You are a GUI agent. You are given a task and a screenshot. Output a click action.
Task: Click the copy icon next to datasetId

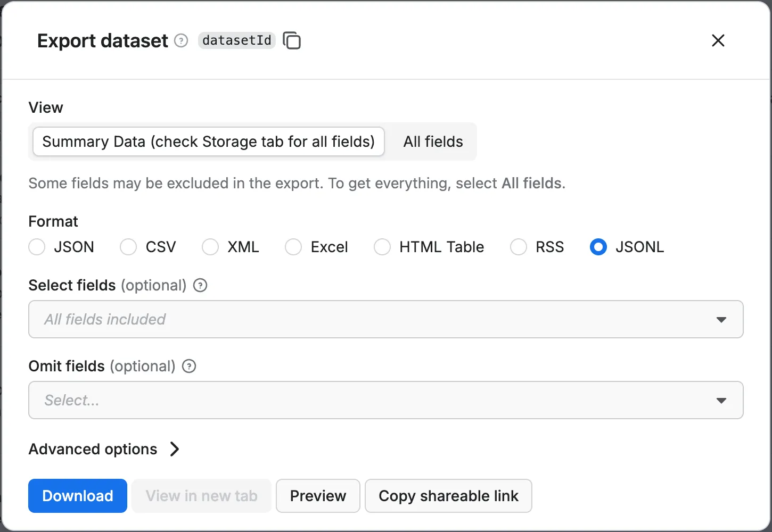point(292,40)
